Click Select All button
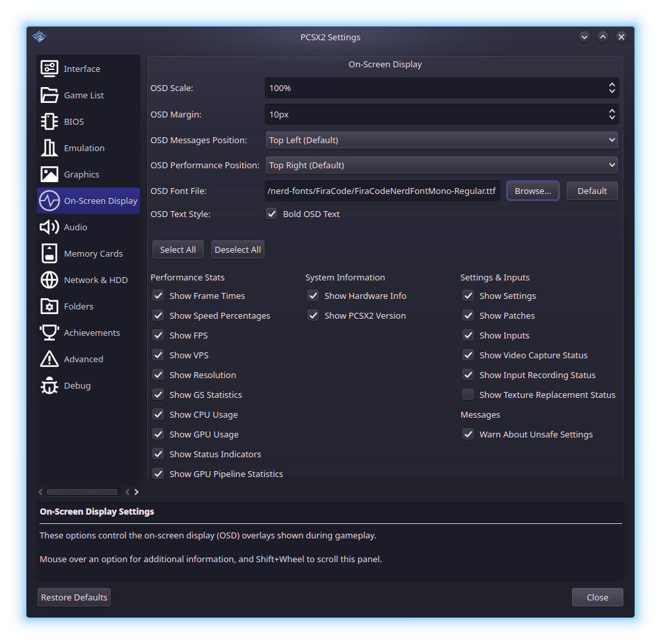661x644 pixels. point(178,249)
